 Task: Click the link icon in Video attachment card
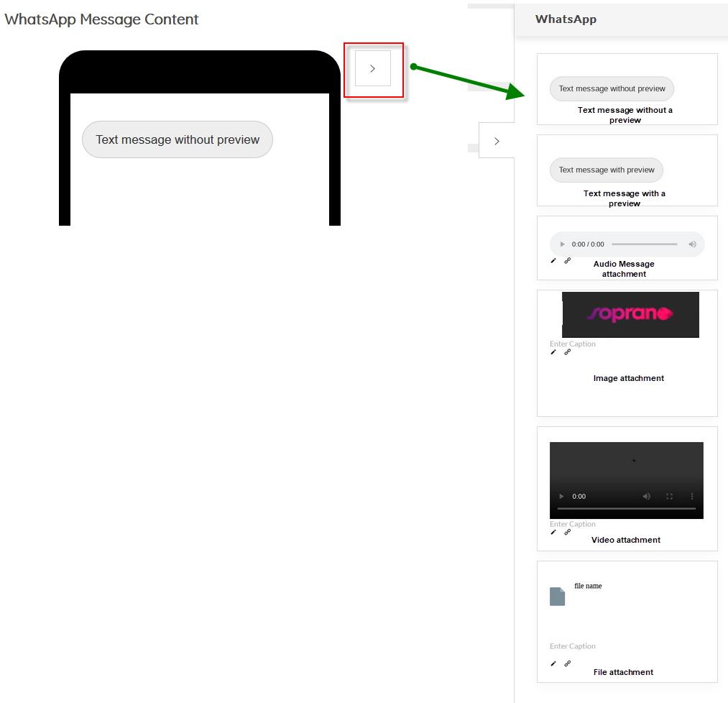point(567,533)
